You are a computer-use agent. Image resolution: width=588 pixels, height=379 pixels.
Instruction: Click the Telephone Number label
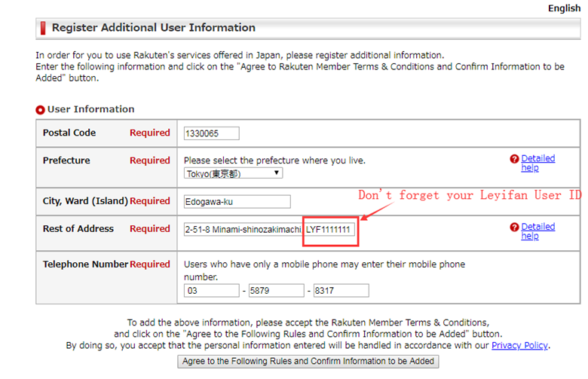85,264
